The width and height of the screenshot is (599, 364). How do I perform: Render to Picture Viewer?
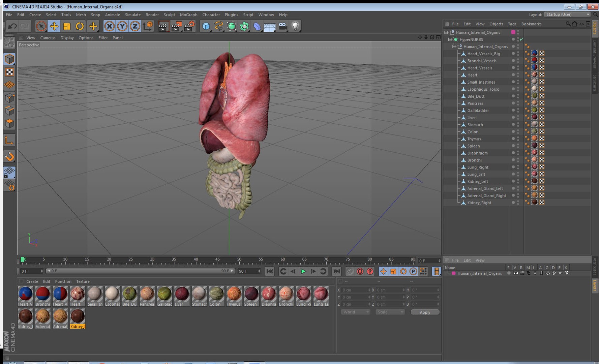point(176,26)
